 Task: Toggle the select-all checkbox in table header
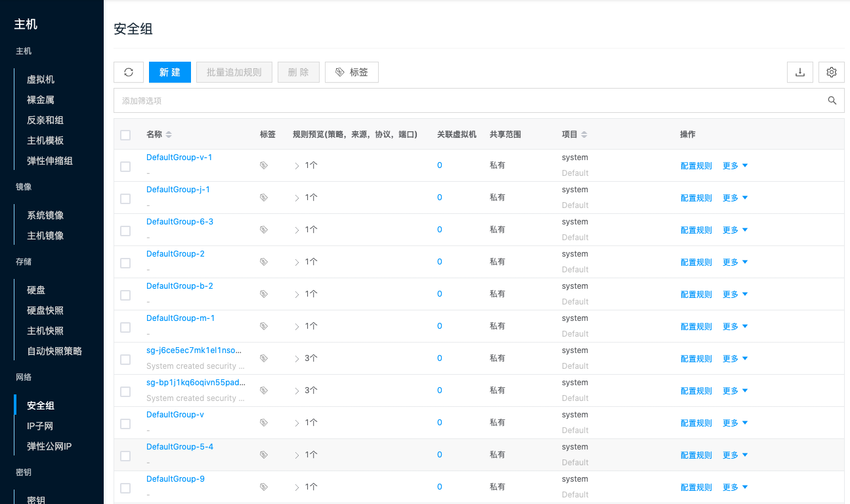(x=125, y=135)
